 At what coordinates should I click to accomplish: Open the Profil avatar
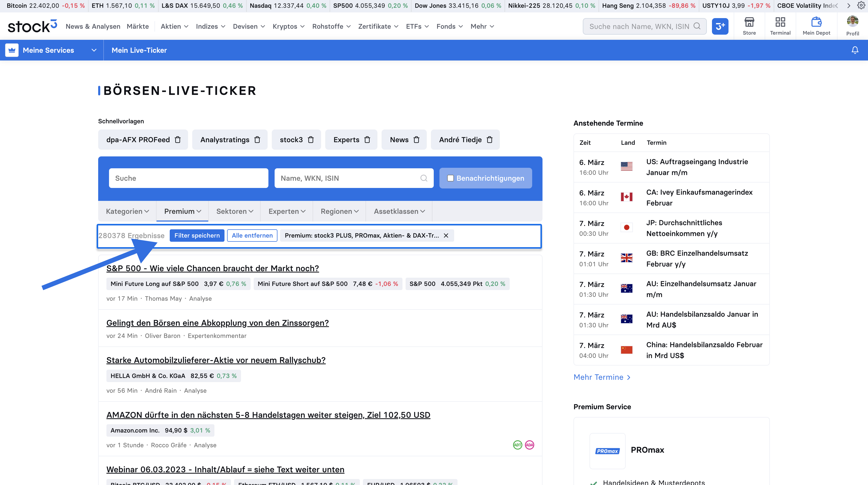[853, 21]
